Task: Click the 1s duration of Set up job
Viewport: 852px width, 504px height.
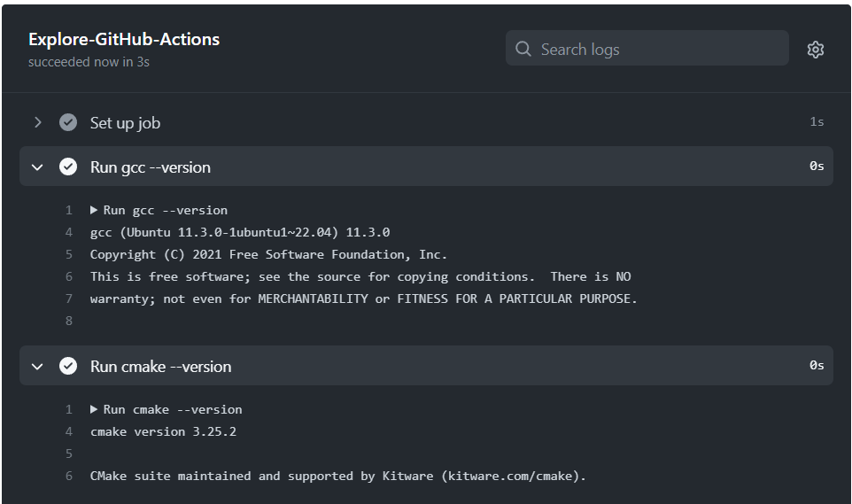Action: (x=817, y=121)
